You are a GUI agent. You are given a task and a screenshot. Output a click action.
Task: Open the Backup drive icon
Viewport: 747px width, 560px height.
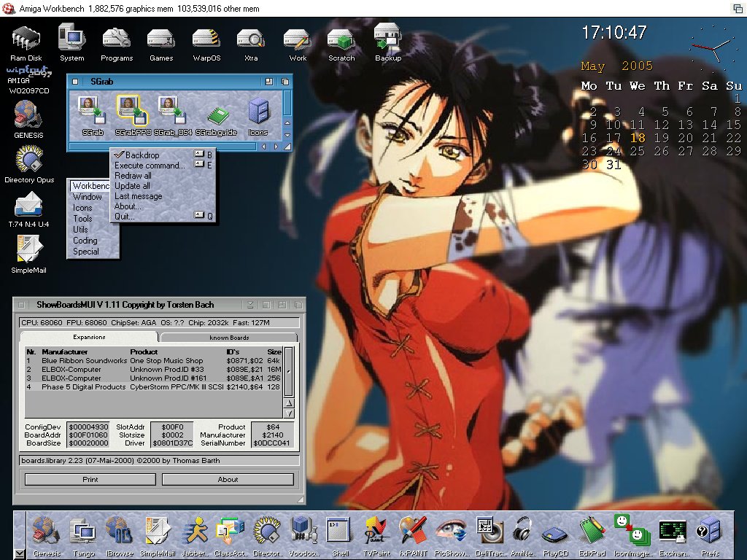388,43
